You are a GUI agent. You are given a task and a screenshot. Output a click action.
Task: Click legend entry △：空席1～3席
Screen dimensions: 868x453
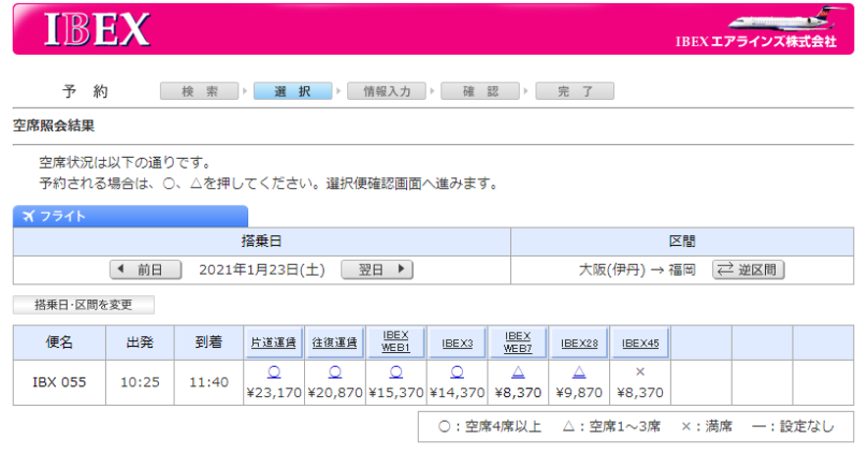(612, 427)
